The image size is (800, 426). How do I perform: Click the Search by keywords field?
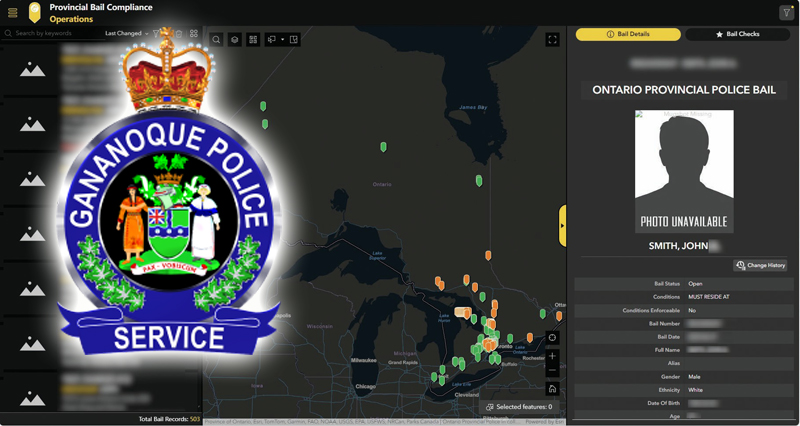(55, 33)
